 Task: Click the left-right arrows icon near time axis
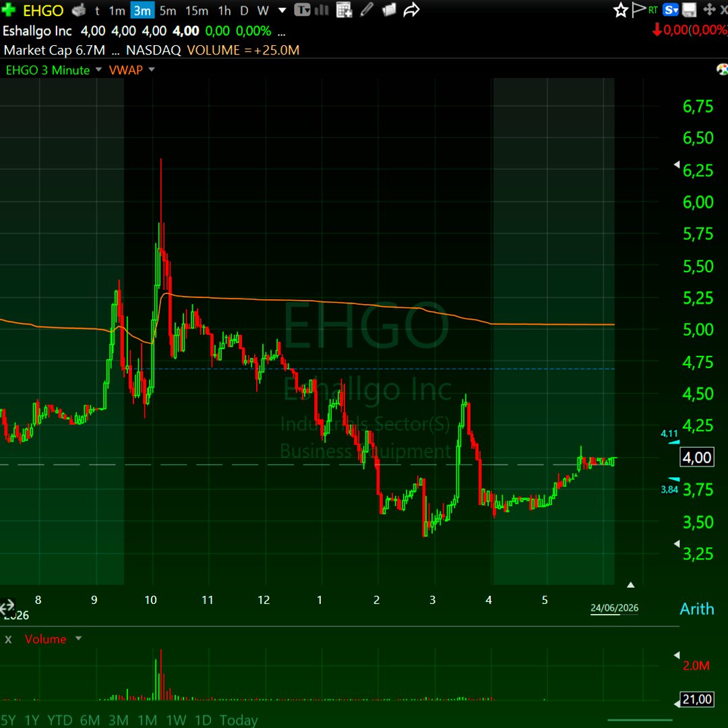pyautogui.click(x=7, y=607)
